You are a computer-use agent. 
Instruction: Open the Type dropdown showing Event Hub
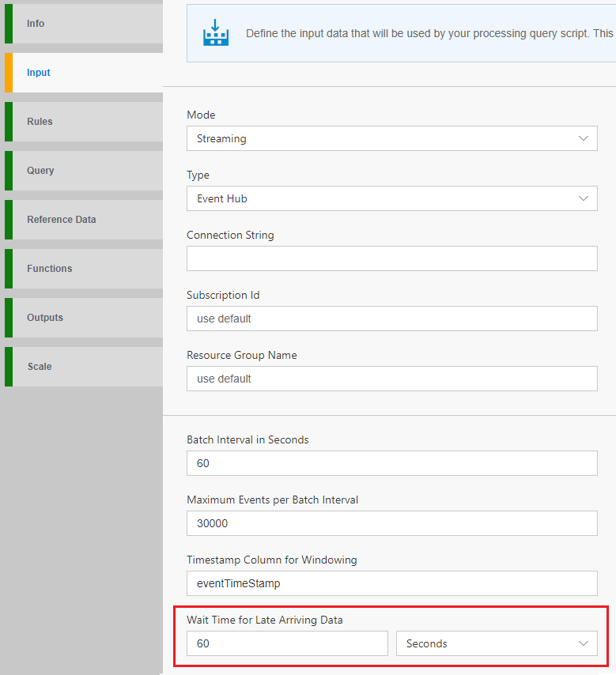[391, 198]
